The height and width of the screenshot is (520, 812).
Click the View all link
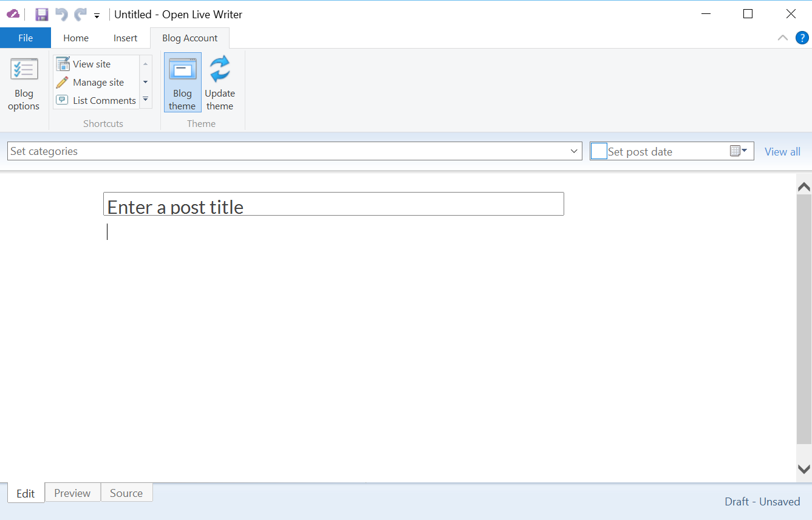pos(782,152)
